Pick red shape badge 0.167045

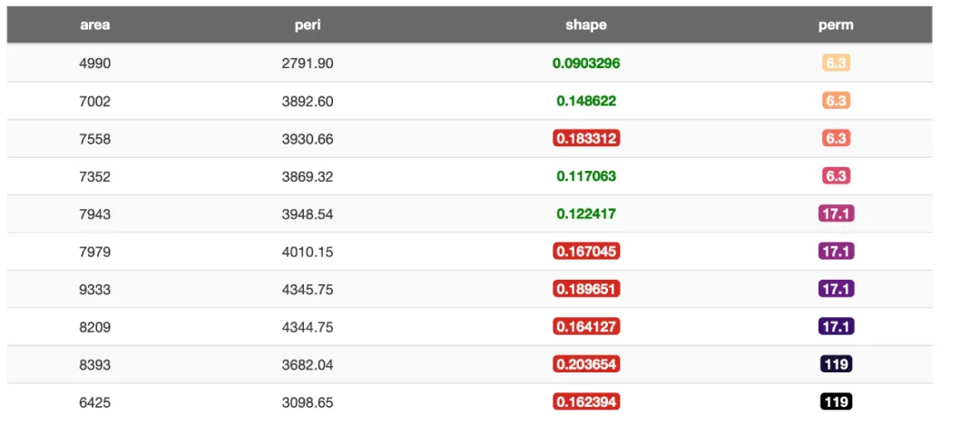click(586, 252)
